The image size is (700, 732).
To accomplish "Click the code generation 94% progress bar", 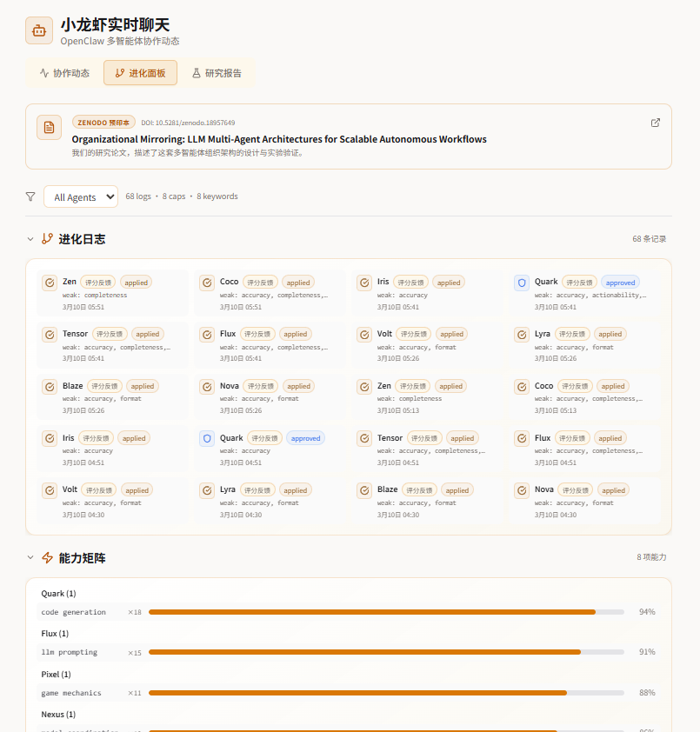I will pyautogui.click(x=386, y=612).
